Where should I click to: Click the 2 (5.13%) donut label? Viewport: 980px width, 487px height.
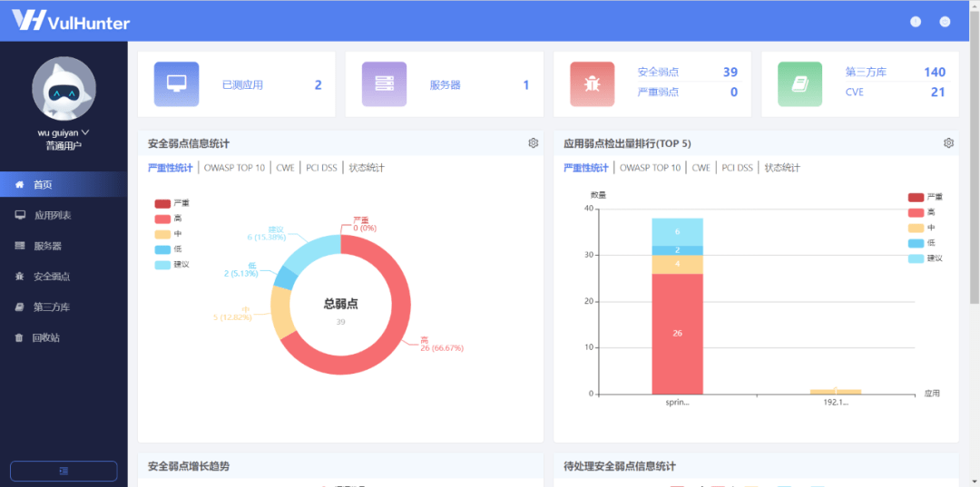click(241, 273)
